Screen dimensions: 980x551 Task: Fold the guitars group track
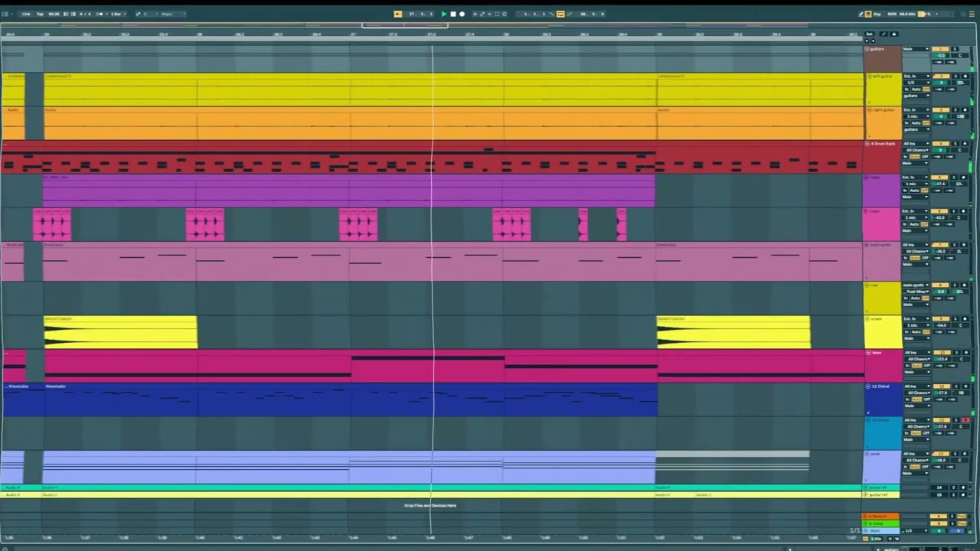pyautogui.click(x=867, y=49)
